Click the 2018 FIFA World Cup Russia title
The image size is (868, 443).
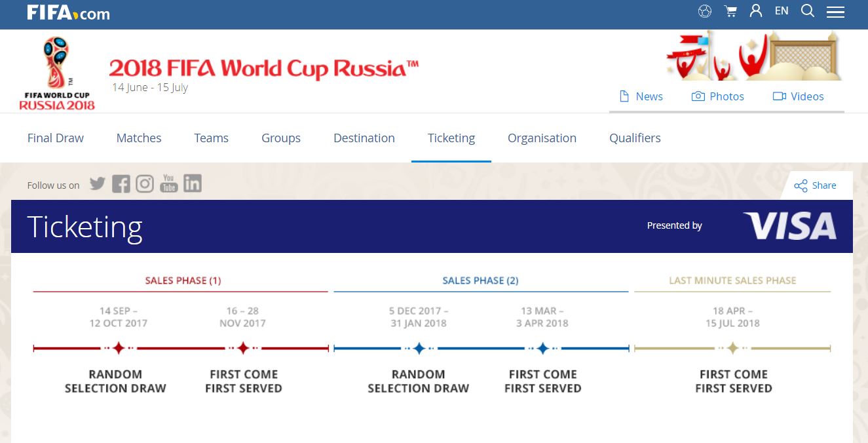point(264,68)
